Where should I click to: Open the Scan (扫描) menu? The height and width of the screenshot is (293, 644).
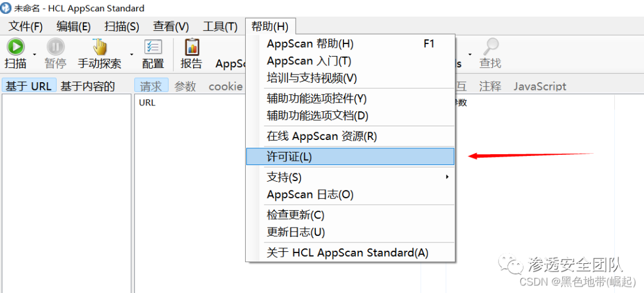tap(122, 27)
